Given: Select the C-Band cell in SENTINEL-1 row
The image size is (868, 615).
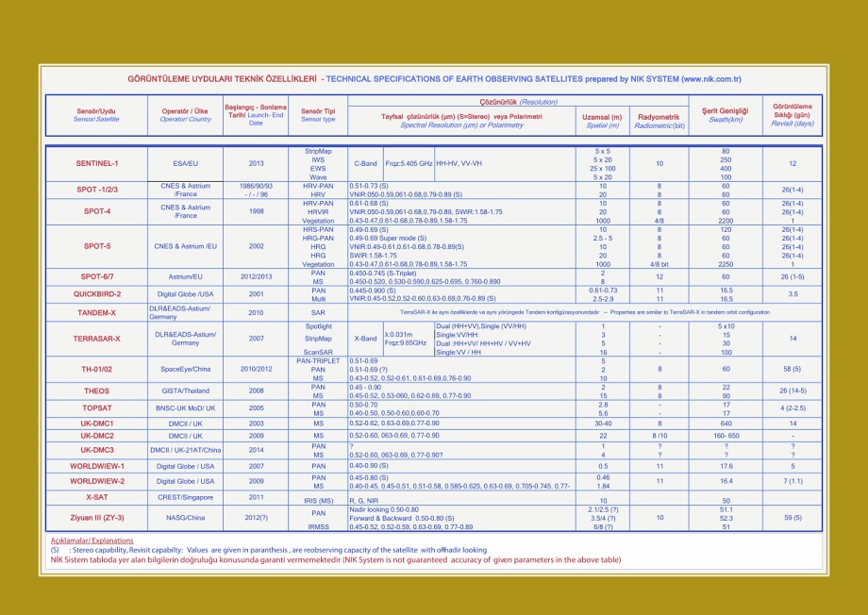Looking at the screenshot, I should pos(365,164).
